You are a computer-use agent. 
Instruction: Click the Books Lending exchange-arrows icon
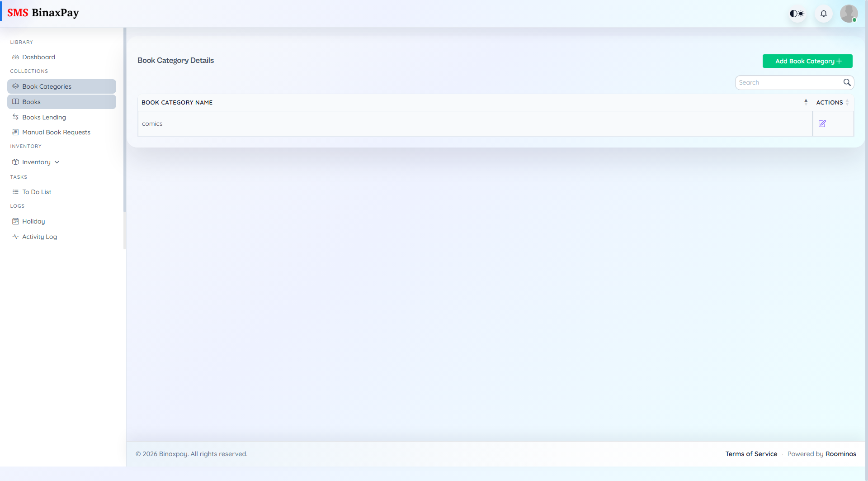(x=15, y=117)
